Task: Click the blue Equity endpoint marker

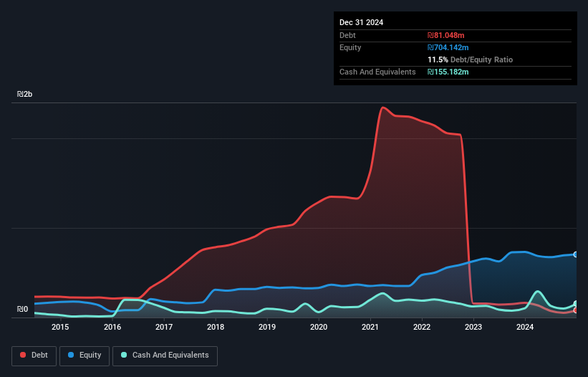Action: pos(576,254)
